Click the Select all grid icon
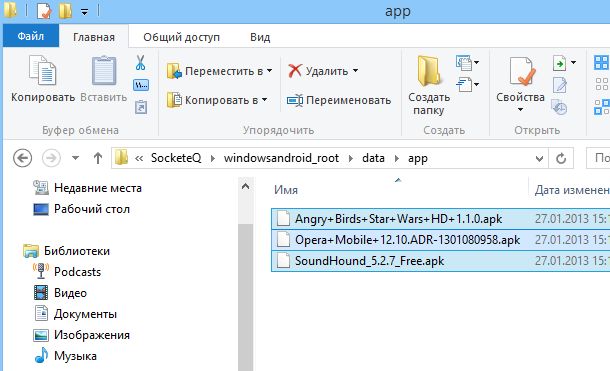 coord(601,63)
